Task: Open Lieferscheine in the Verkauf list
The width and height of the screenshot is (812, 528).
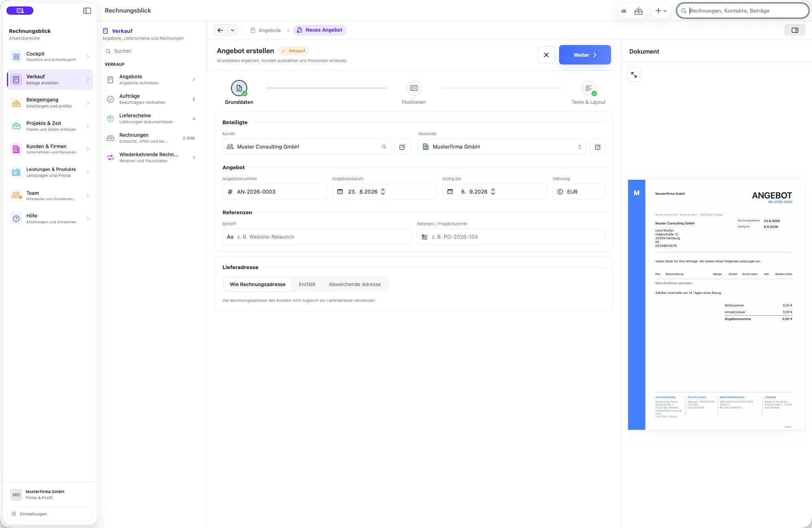Action: click(x=151, y=119)
